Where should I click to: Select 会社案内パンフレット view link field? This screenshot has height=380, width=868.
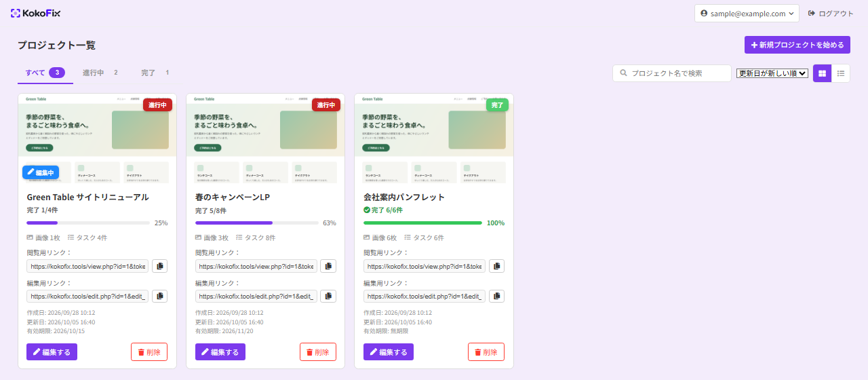(x=425, y=266)
